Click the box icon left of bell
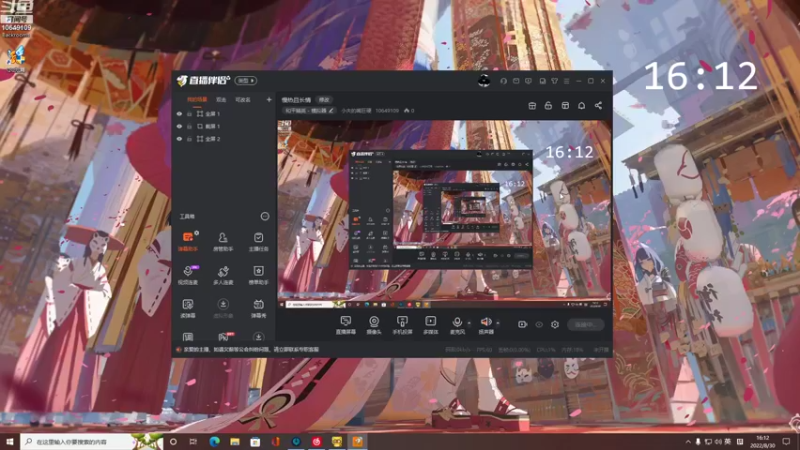 (x=565, y=106)
